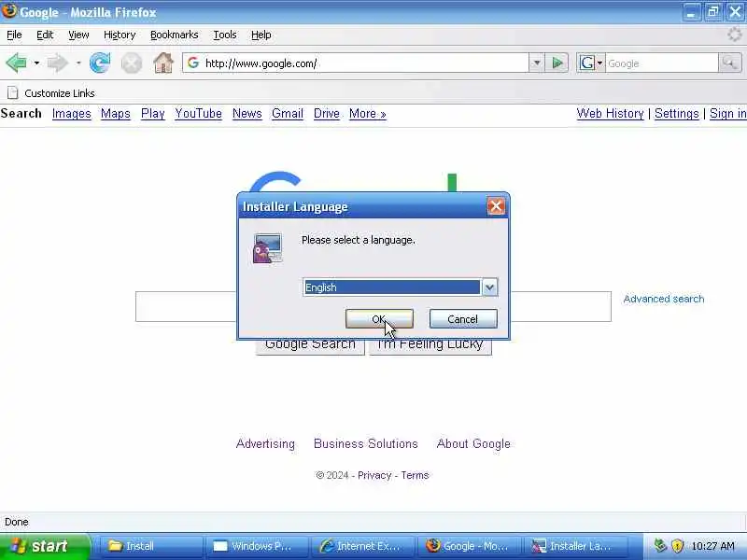
Task: Switch to the Installer Language taskbar item
Action: pos(575,546)
